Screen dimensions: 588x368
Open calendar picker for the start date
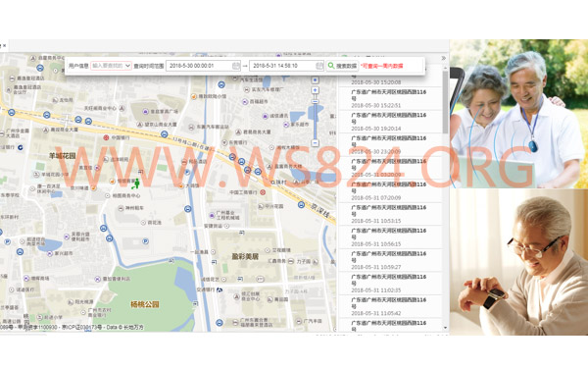click(x=236, y=66)
